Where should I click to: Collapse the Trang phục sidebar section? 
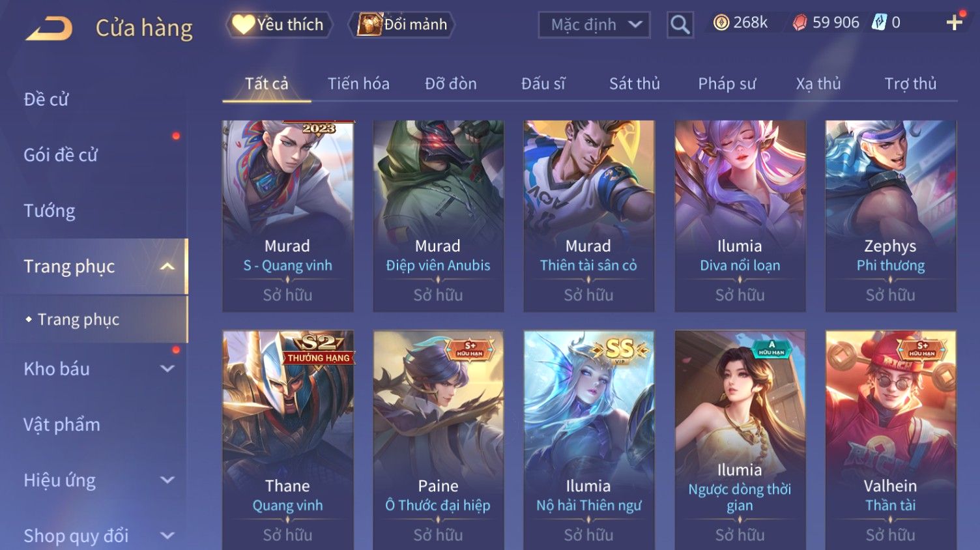(167, 267)
